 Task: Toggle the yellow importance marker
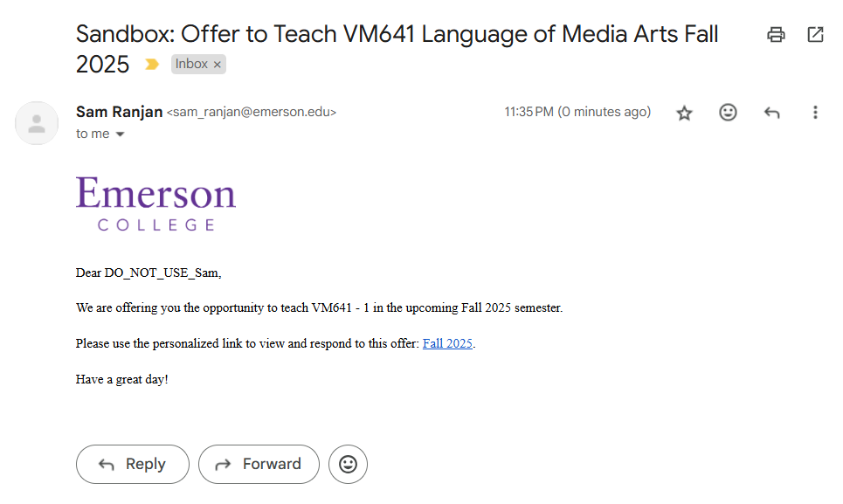tap(152, 65)
